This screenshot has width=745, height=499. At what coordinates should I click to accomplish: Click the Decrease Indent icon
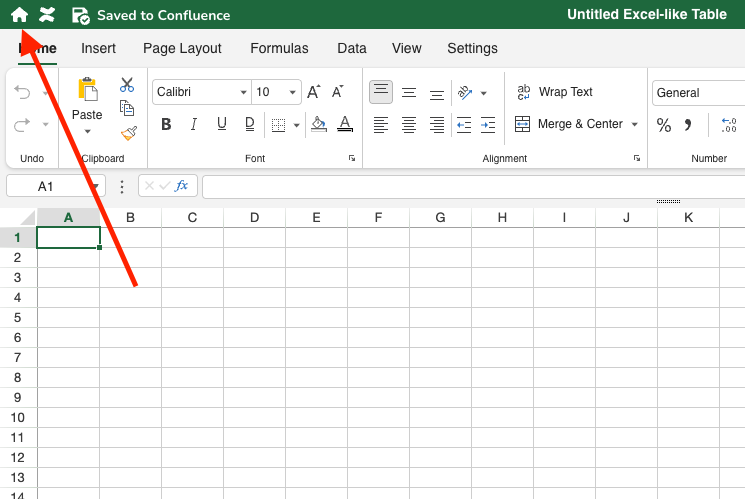(x=464, y=125)
